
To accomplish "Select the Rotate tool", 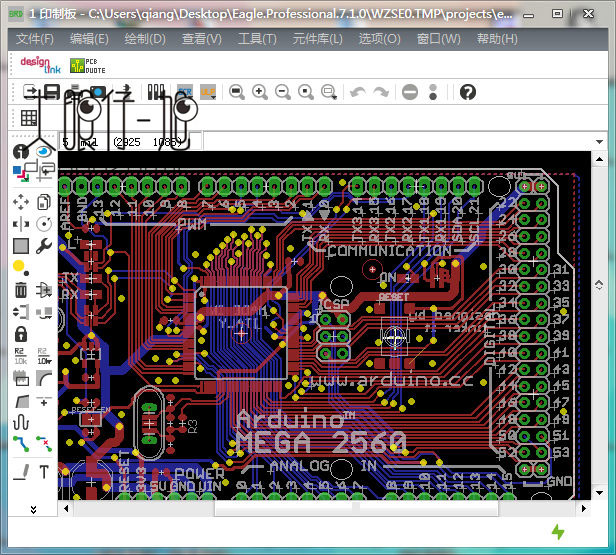I will click(44, 224).
